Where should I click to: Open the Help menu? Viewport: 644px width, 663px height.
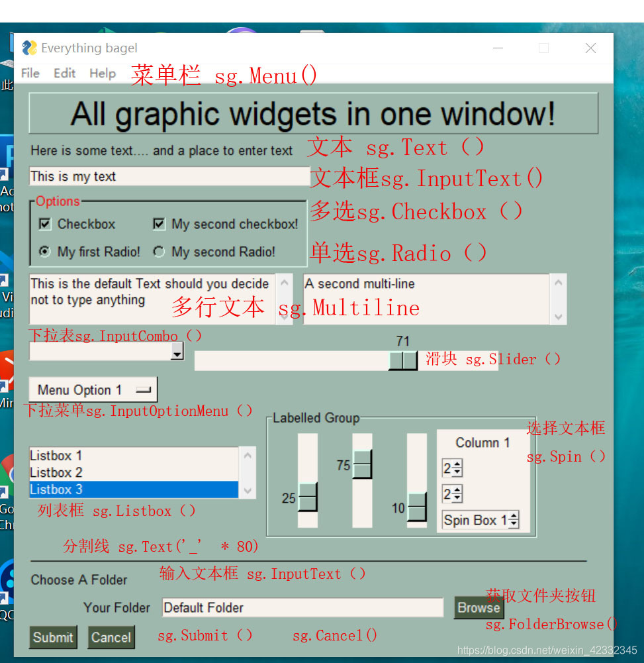[102, 74]
